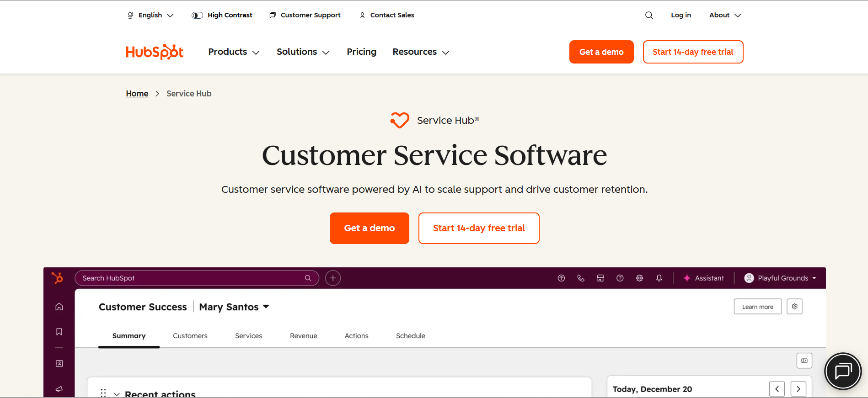Screen dimensions: 868x398
Task: Expand the Resources menu
Action: click(x=421, y=52)
